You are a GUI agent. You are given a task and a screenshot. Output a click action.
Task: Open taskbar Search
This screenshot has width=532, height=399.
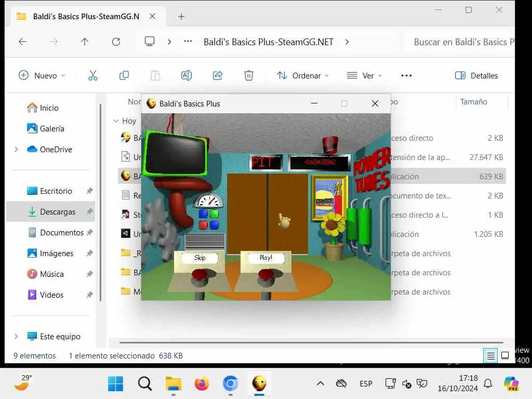point(145,384)
